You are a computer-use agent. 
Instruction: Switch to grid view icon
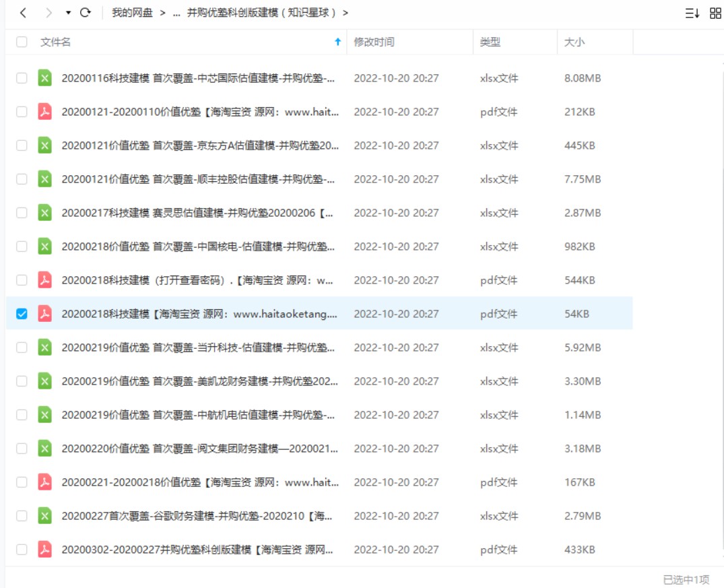(x=715, y=13)
